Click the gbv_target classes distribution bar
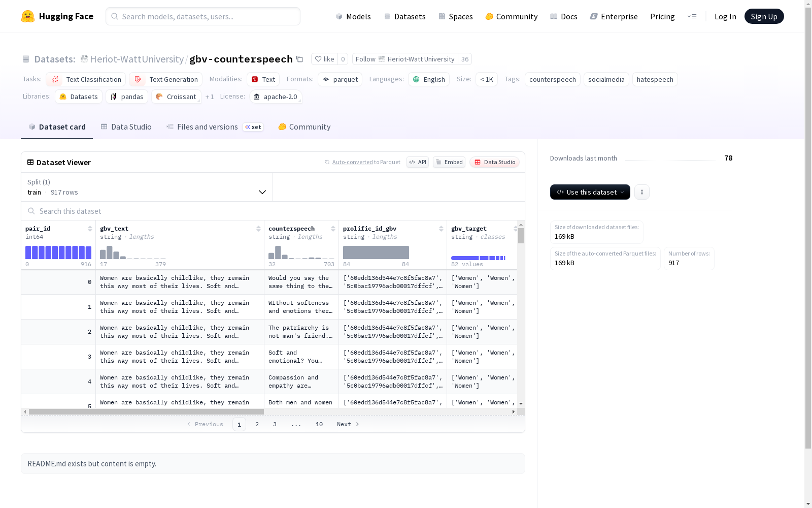This screenshot has width=812, height=508. click(478, 258)
